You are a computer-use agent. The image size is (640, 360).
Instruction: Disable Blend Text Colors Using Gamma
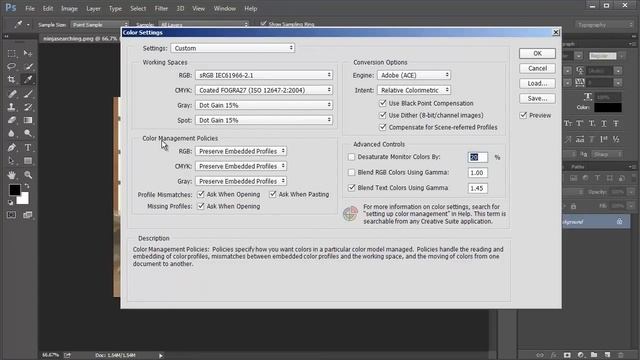coord(351,188)
